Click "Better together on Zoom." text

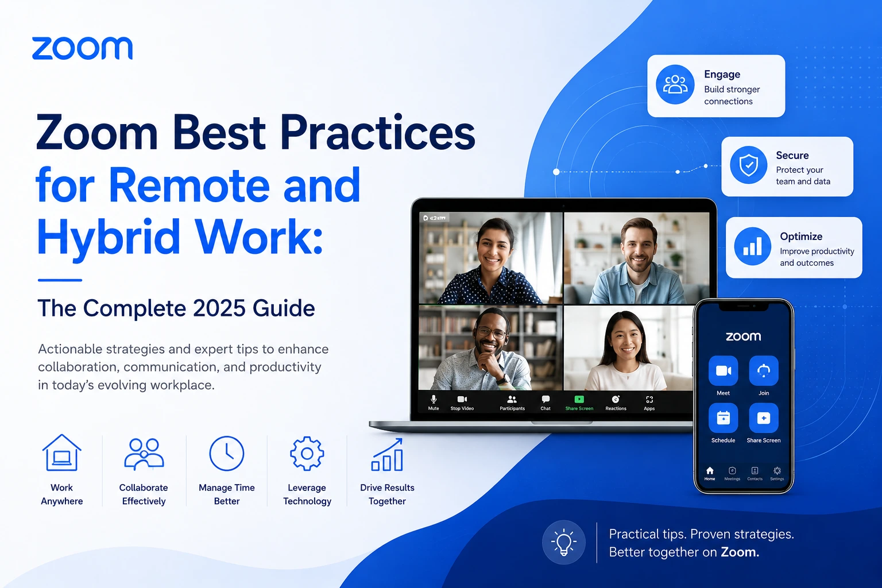684,552
